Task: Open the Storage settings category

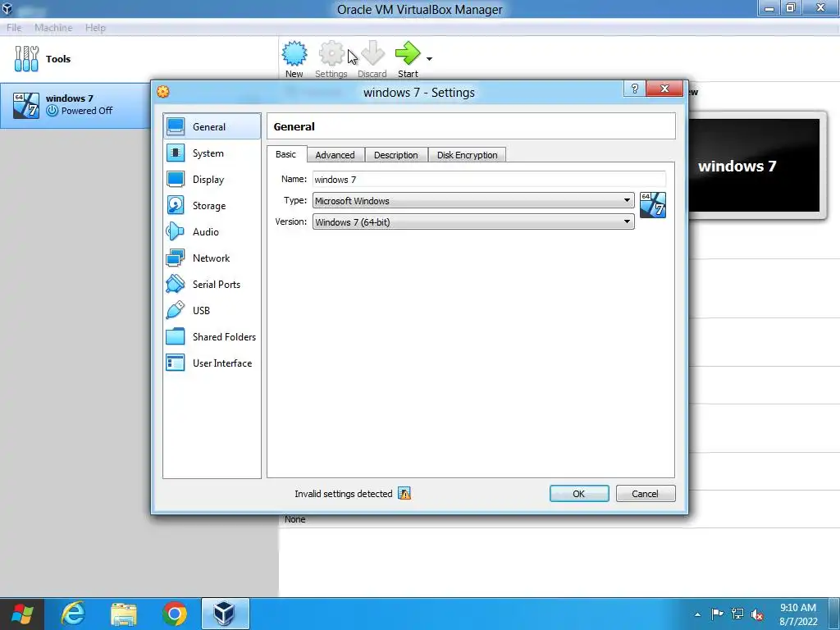Action: tap(212, 206)
